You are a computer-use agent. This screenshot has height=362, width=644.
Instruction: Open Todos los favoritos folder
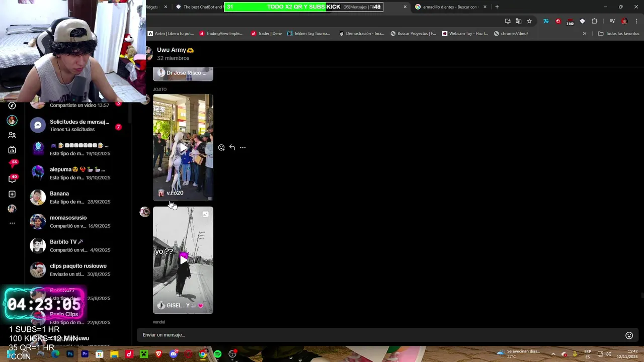pos(618,34)
